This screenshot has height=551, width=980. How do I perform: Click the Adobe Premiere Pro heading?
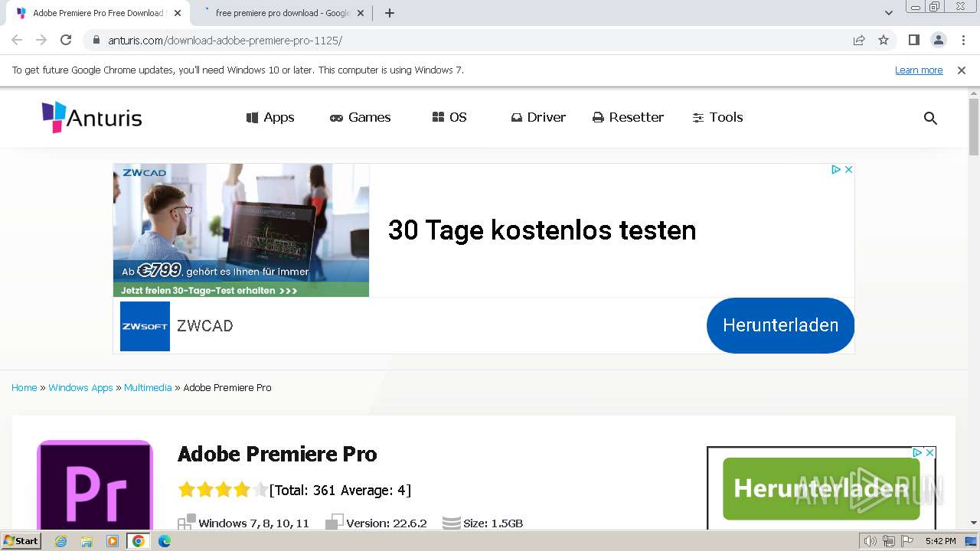pyautogui.click(x=277, y=454)
